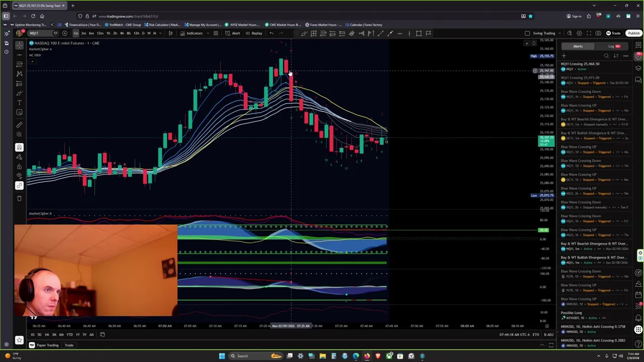Click the undo arrow
644x362 pixels.
271,33
